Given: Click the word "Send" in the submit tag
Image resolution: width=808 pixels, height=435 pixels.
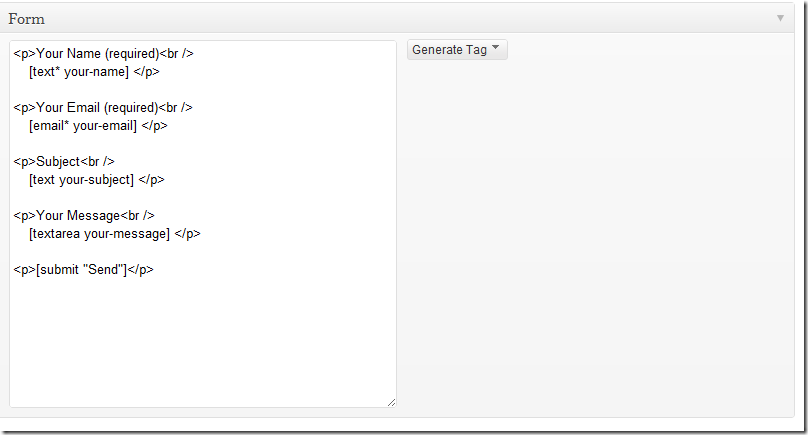Looking at the screenshot, I should [x=105, y=270].
